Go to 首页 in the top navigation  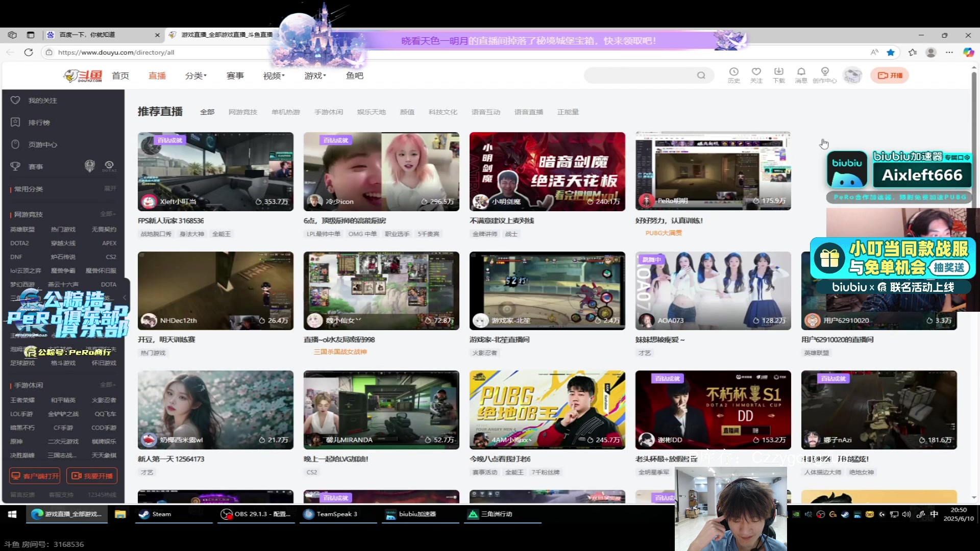[120, 76]
